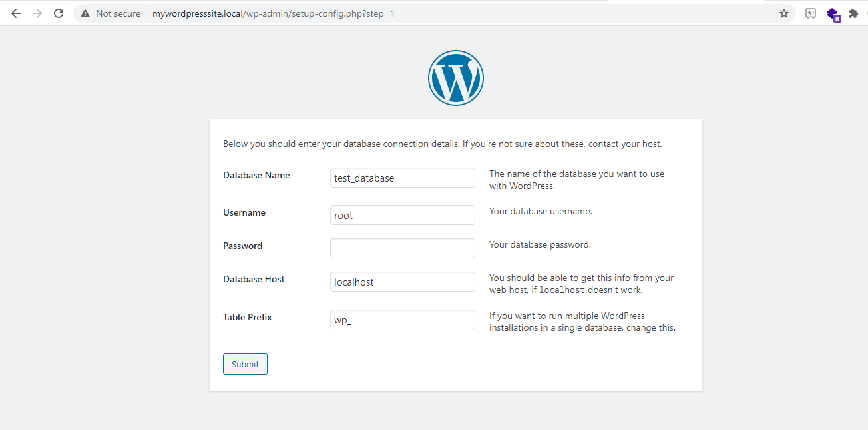Screen dimensions: 868x430
Task: Click the address bar URL
Action: 274,13
